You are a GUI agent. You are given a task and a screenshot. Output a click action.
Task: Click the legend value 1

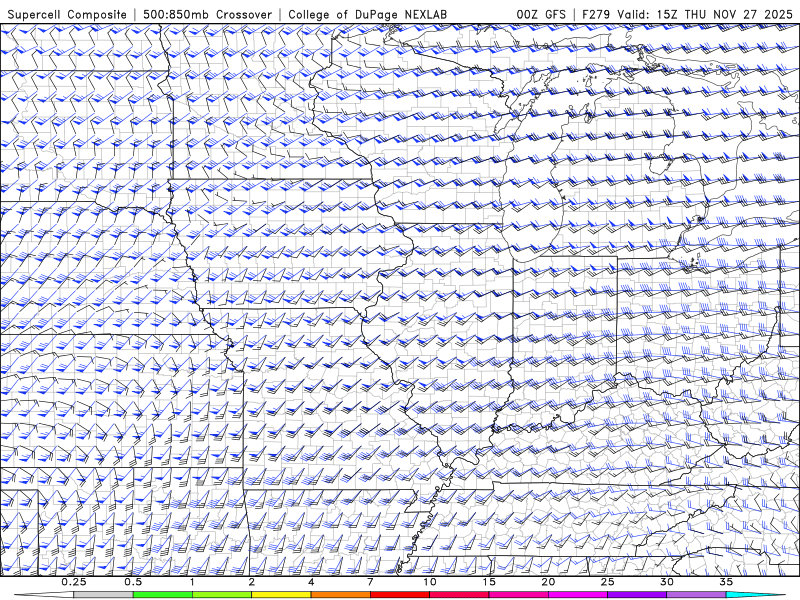pyautogui.click(x=192, y=582)
